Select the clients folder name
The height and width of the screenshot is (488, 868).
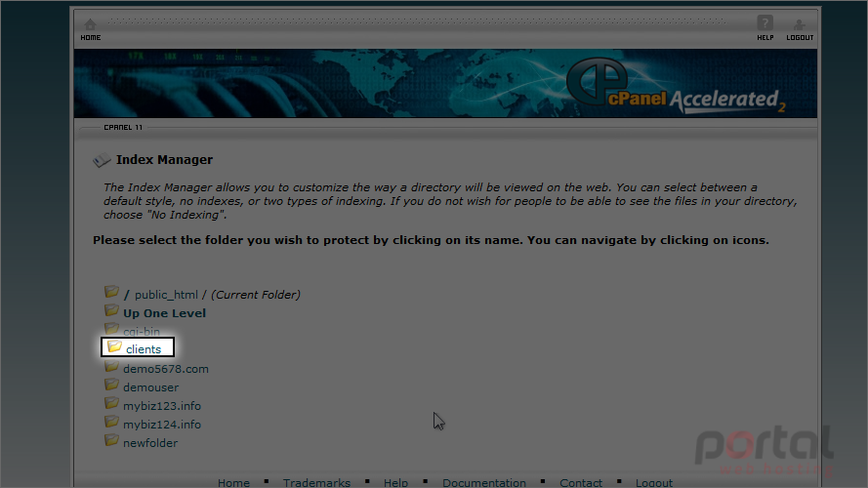144,349
